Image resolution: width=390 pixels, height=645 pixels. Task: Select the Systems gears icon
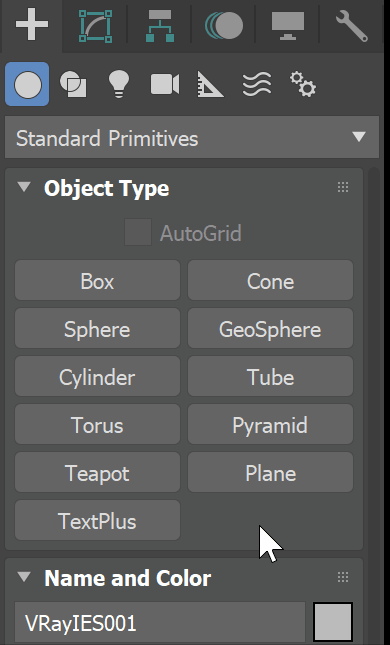(303, 84)
